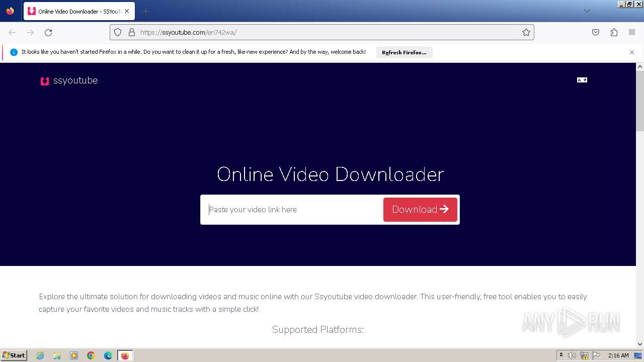Click the 2:16 AM clock

tap(618, 355)
